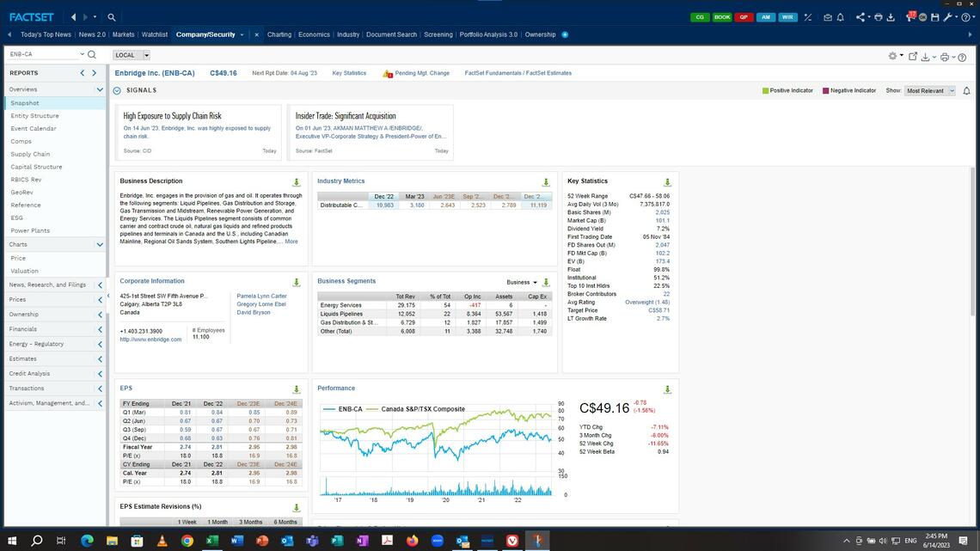Open the wrench tools icon in the title bar

tap(946, 16)
